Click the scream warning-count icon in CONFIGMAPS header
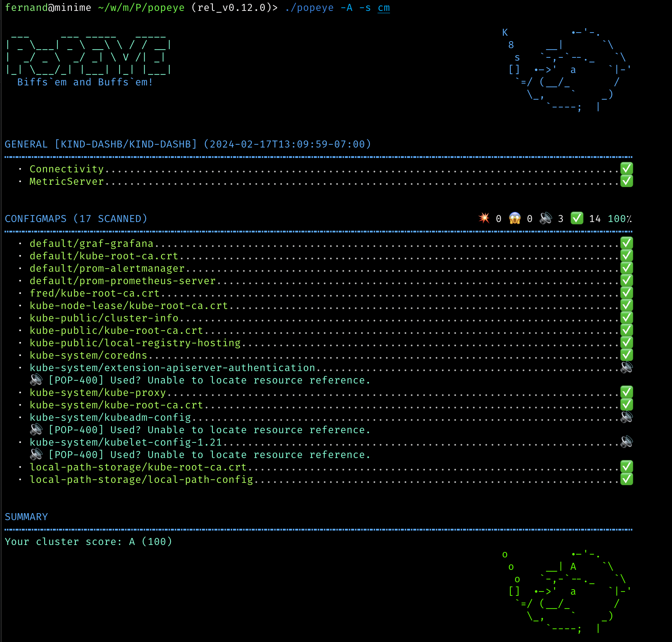Image resolution: width=672 pixels, height=642 pixels. 515,219
